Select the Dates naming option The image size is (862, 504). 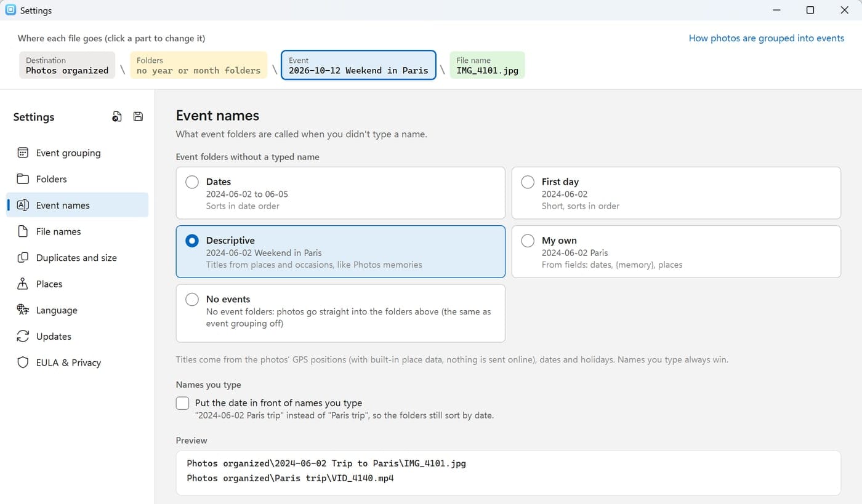[x=340, y=193]
